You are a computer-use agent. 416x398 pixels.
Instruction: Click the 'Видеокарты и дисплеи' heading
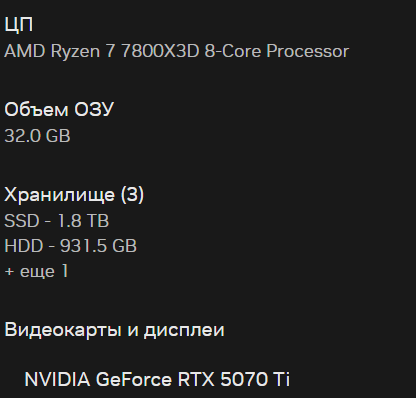coord(115,330)
